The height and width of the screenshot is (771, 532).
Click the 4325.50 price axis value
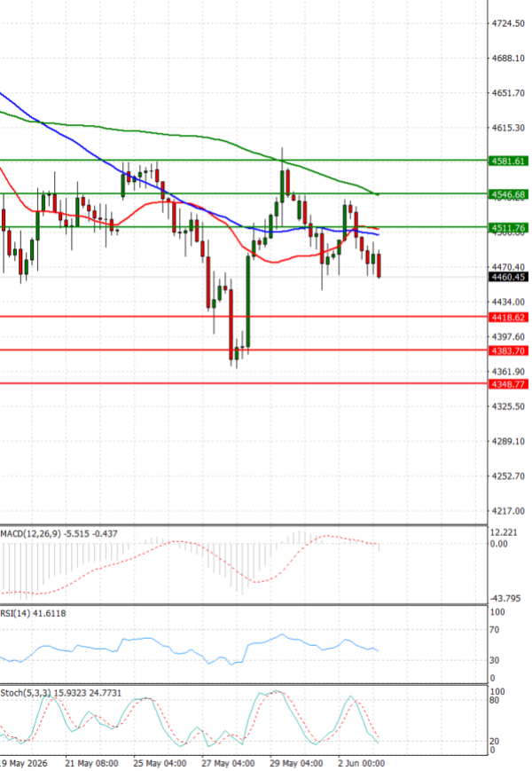pyautogui.click(x=508, y=406)
